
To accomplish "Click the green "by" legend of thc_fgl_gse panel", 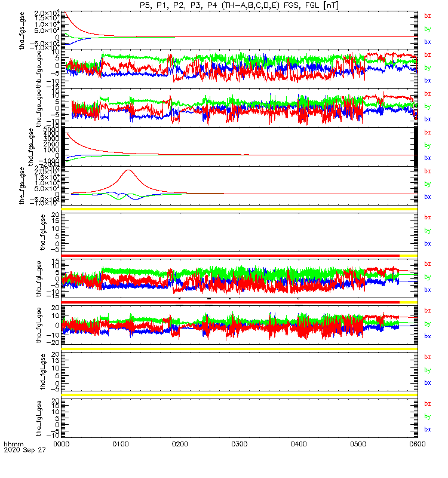I will 428,323.
